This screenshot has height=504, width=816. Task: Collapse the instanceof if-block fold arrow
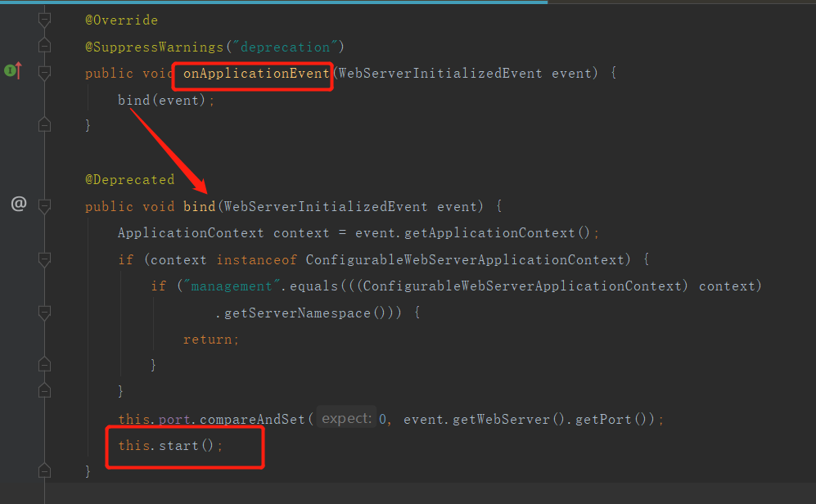tap(44, 259)
